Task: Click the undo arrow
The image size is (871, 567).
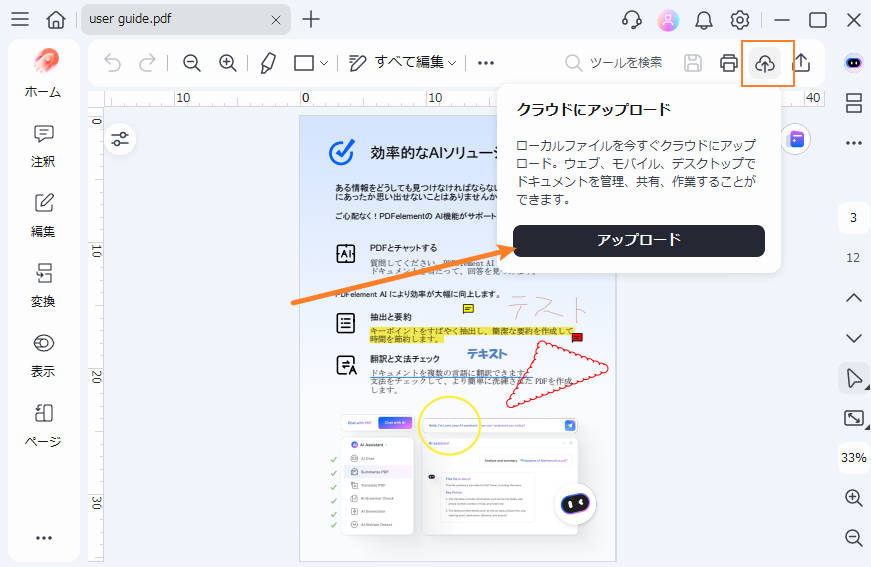Action: [x=113, y=63]
